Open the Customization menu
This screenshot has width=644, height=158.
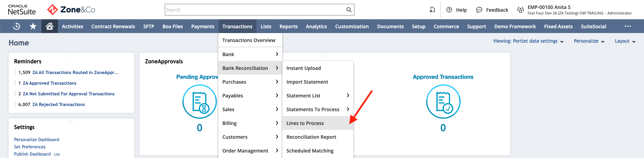pos(352,27)
